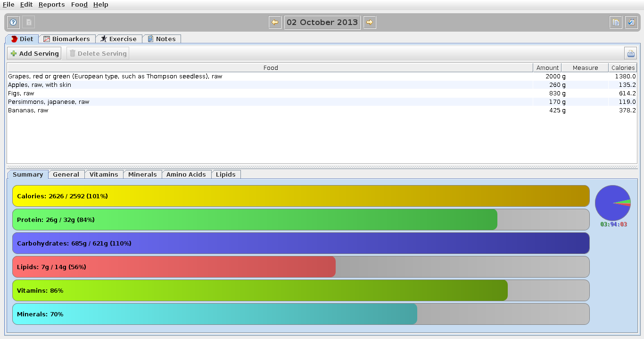Open the Food menu
The image size is (644, 339).
coord(79,5)
